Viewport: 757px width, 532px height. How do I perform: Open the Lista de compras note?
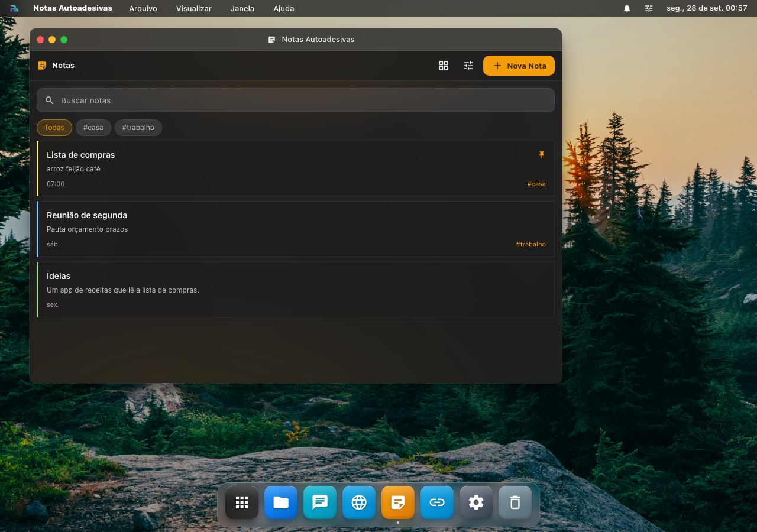coord(296,168)
